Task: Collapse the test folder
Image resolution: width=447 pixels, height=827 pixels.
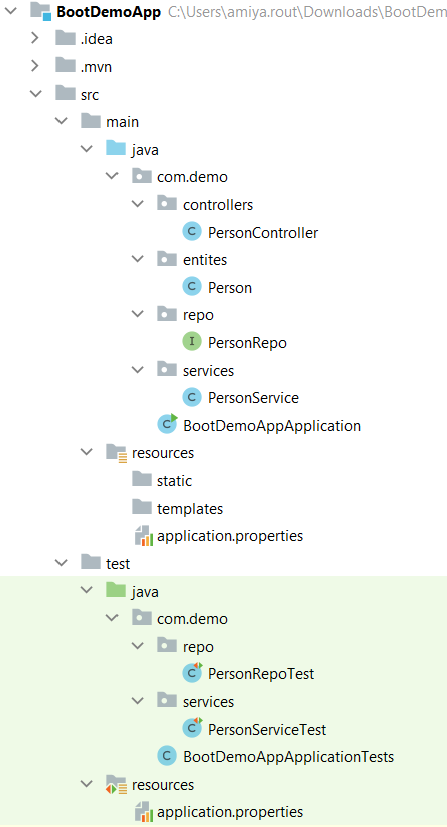Action: (61, 563)
